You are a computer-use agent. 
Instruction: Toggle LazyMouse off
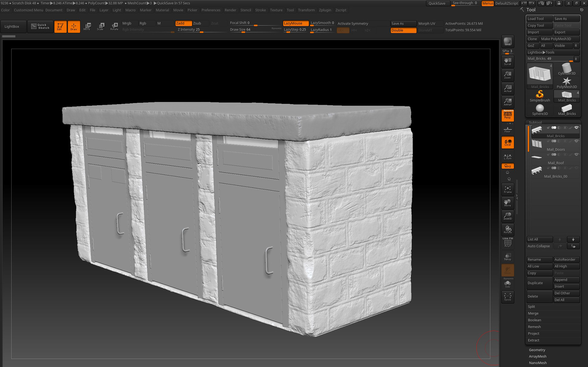[295, 23]
